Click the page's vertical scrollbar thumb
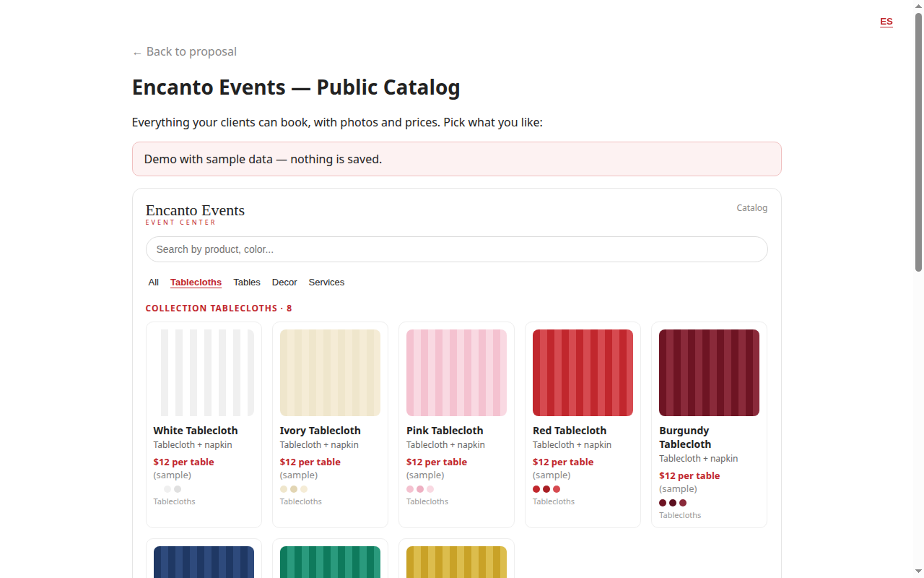Screen dimensions: 924x578 (x=918, y=142)
